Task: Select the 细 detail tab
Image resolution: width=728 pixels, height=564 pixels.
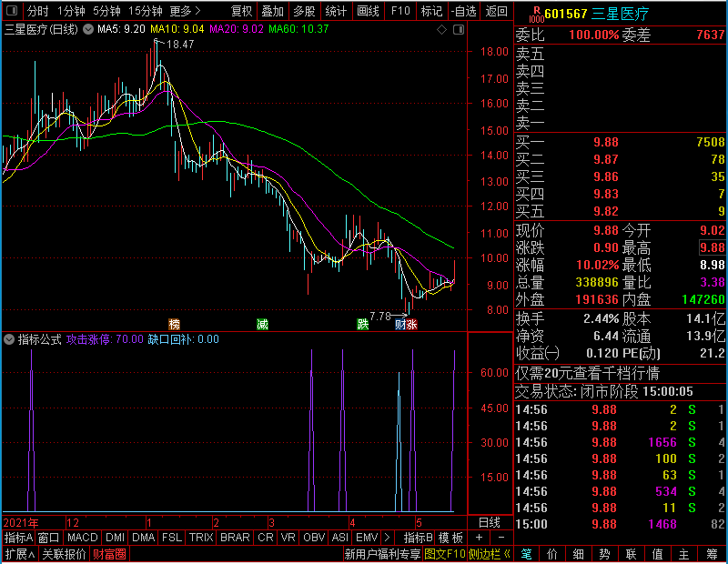Action: pyautogui.click(x=578, y=554)
